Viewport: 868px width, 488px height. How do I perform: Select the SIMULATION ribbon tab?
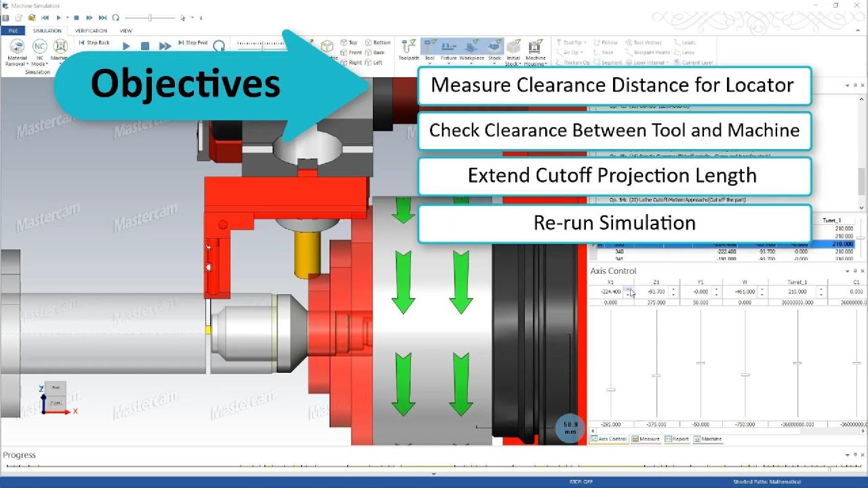[x=47, y=30]
